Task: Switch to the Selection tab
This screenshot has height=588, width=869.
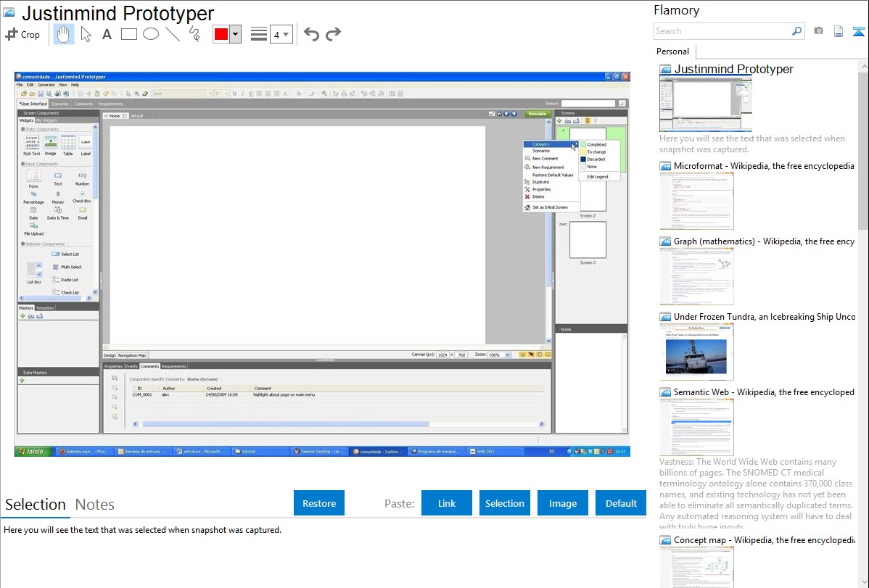Action: click(36, 505)
